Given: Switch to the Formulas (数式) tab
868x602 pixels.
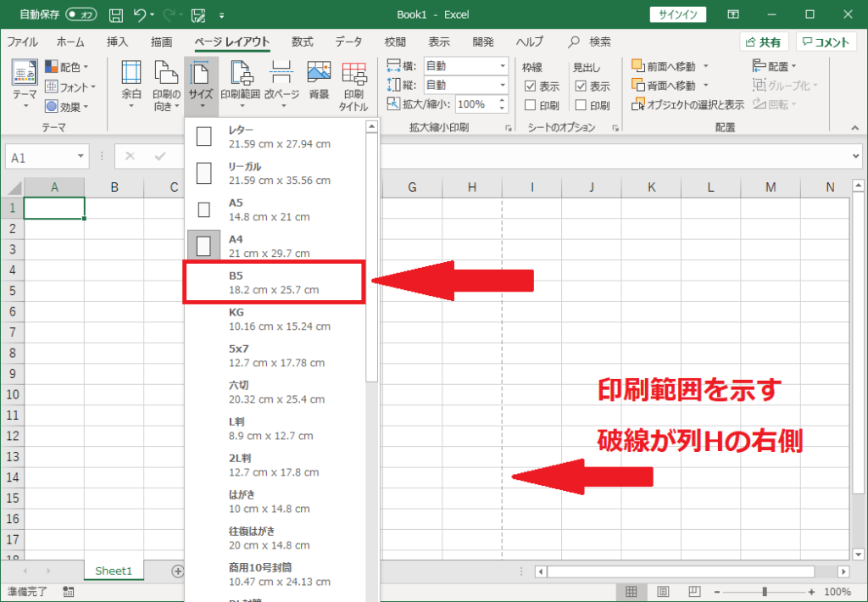Looking at the screenshot, I should point(303,42).
